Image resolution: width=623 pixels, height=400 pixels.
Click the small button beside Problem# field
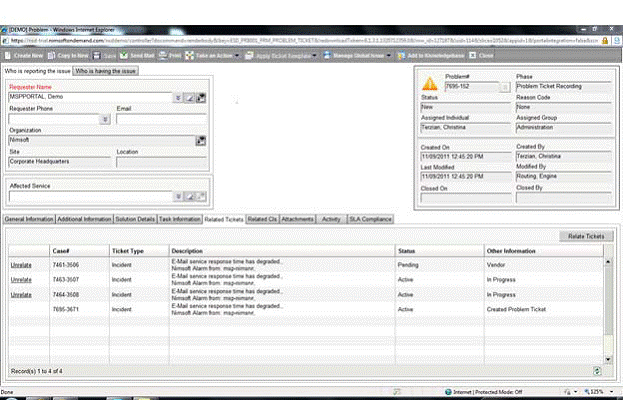click(x=505, y=87)
